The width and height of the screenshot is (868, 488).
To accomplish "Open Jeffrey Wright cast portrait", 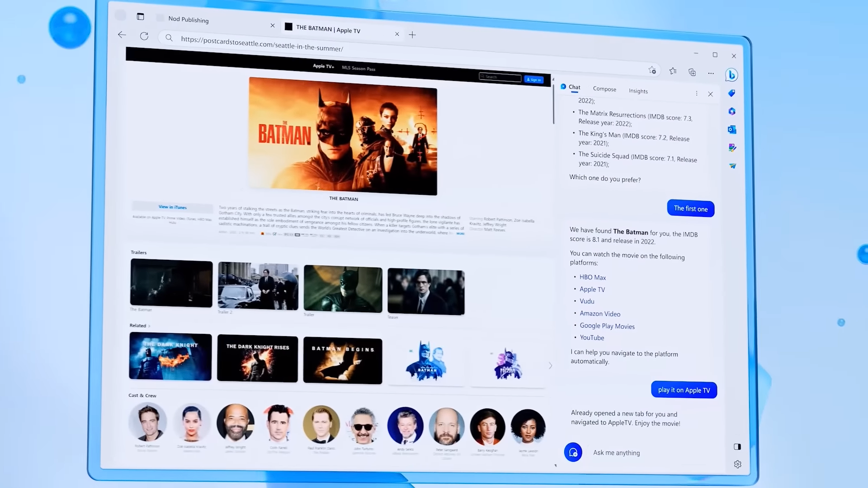I will click(x=235, y=423).
